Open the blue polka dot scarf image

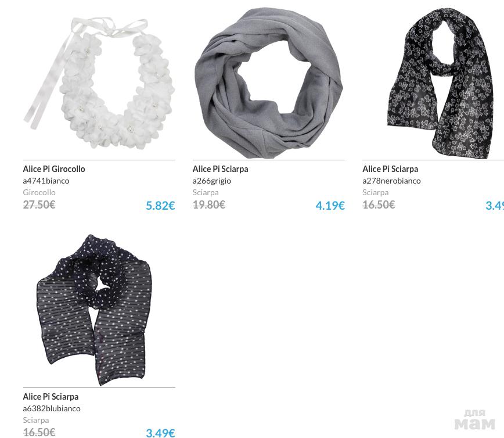pos(94,310)
